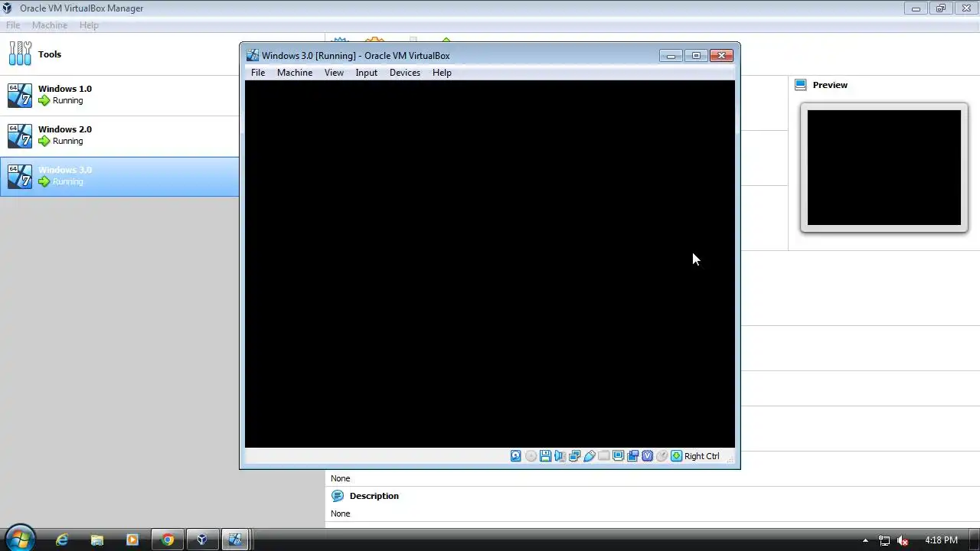Switch to VirtualBox Manager taskbar button
The image size is (980, 551).
coord(202,540)
